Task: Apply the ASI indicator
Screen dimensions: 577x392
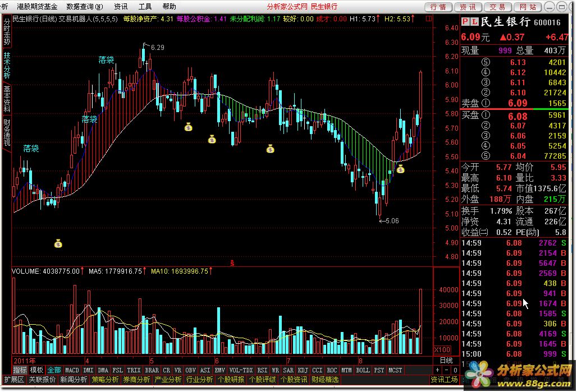Action: coord(205,370)
